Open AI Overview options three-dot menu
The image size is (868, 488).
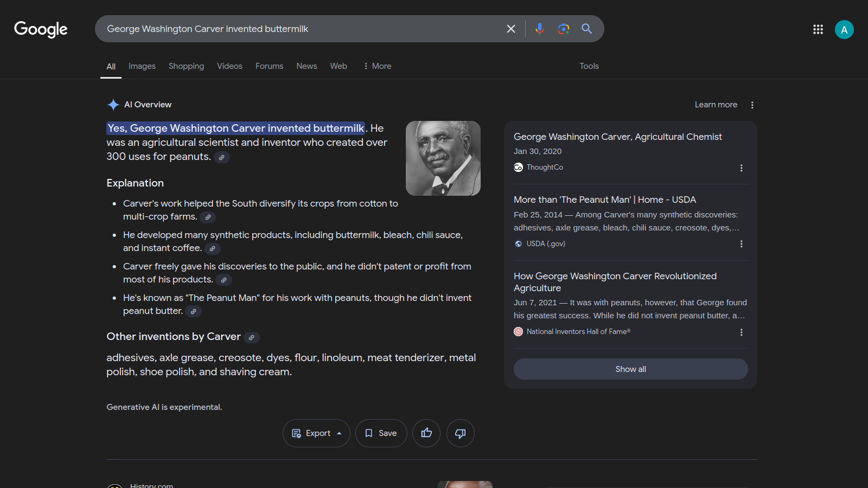point(752,105)
